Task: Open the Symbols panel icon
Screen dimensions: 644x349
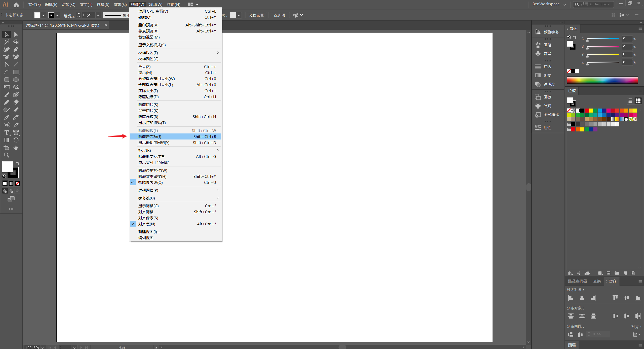Action: tap(538, 54)
